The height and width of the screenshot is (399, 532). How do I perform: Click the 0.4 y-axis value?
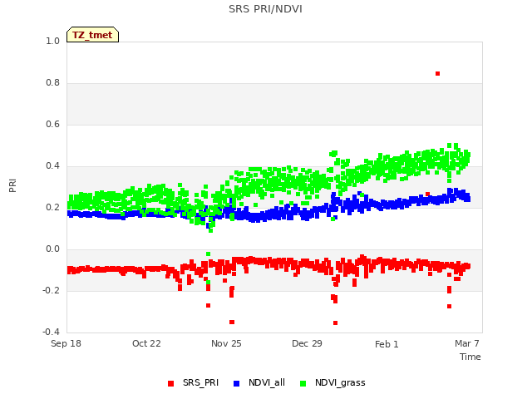[x=52, y=166]
